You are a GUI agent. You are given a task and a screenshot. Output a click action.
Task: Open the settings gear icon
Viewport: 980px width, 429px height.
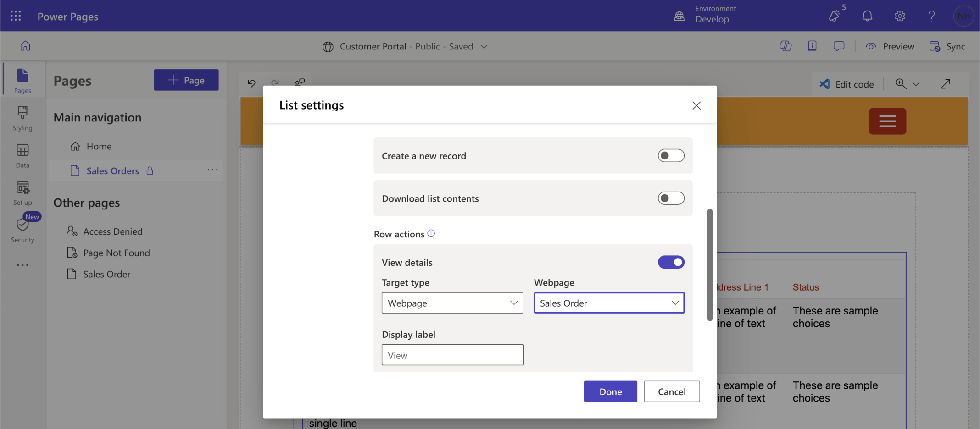(x=899, y=16)
